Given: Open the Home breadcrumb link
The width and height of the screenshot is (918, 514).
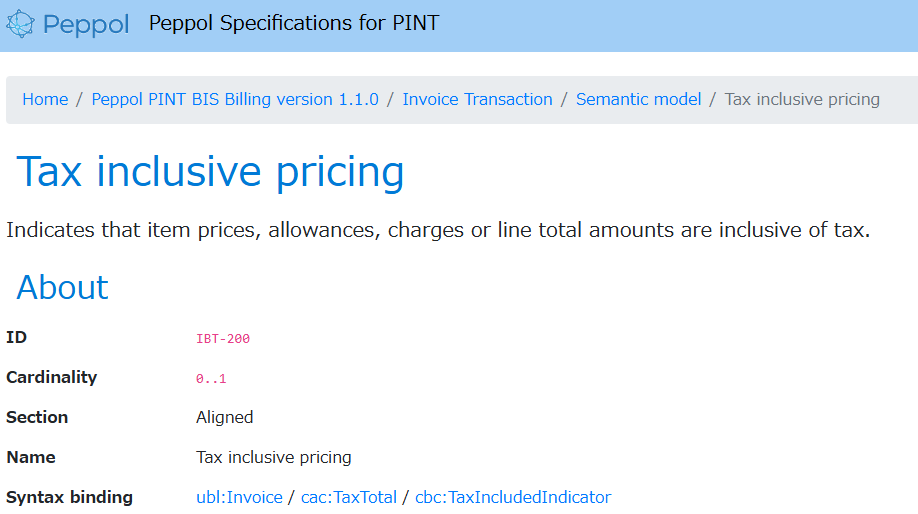Looking at the screenshot, I should point(45,100).
